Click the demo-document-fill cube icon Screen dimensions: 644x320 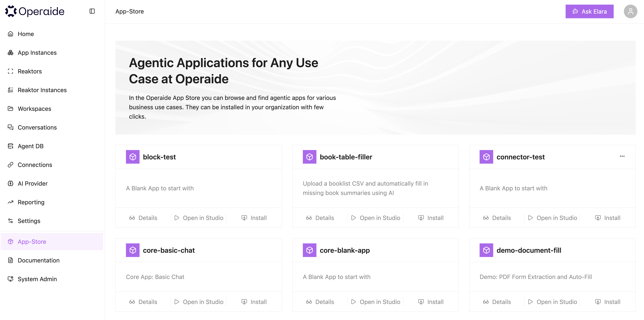tap(486, 250)
